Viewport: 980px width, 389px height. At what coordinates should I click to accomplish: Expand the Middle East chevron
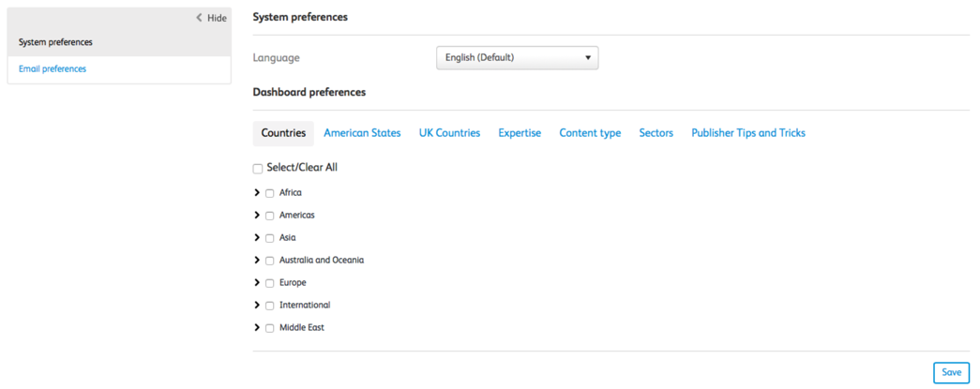click(x=257, y=328)
